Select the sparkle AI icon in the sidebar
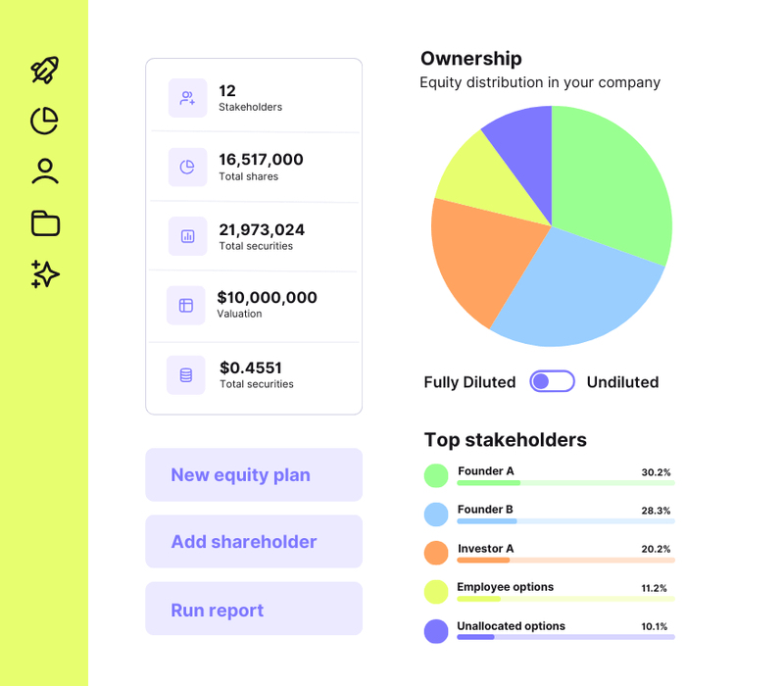This screenshot has width=784, height=686. click(44, 274)
